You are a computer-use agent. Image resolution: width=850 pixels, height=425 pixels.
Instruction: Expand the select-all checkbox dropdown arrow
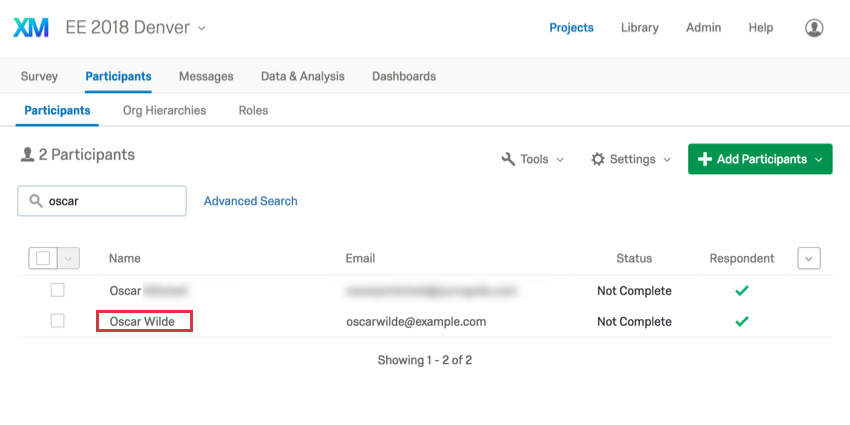point(69,258)
